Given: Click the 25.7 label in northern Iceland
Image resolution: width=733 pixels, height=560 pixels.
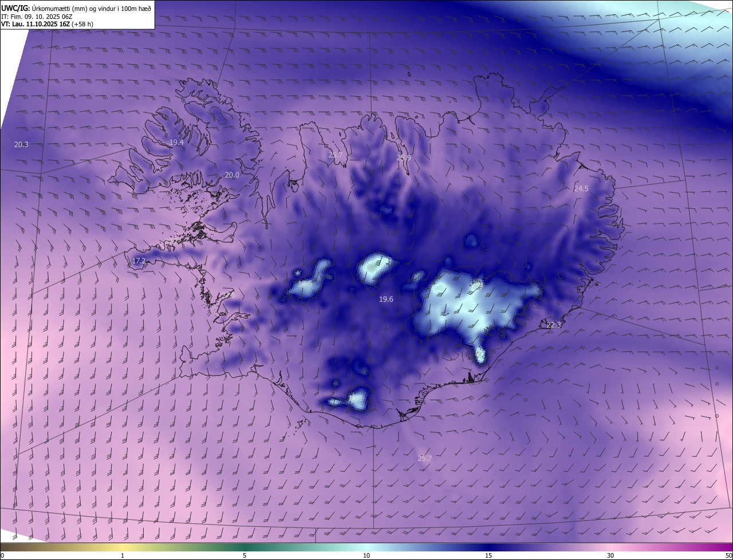Looking at the screenshot, I should 336,155.
